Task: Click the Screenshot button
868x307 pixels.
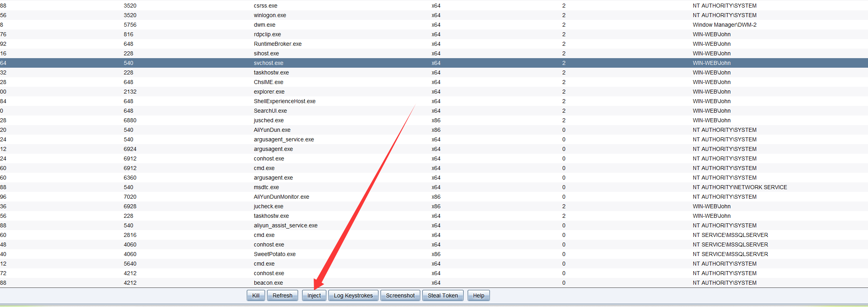Action: point(400,295)
